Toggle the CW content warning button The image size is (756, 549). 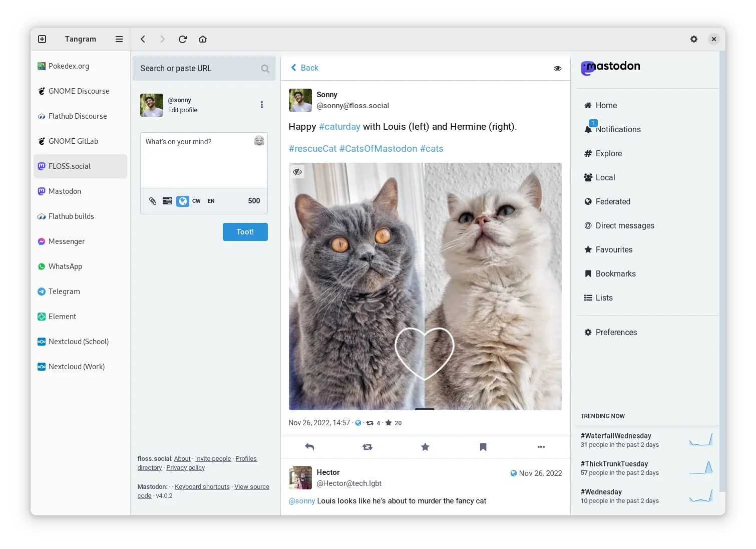pyautogui.click(x=196, y=201)
